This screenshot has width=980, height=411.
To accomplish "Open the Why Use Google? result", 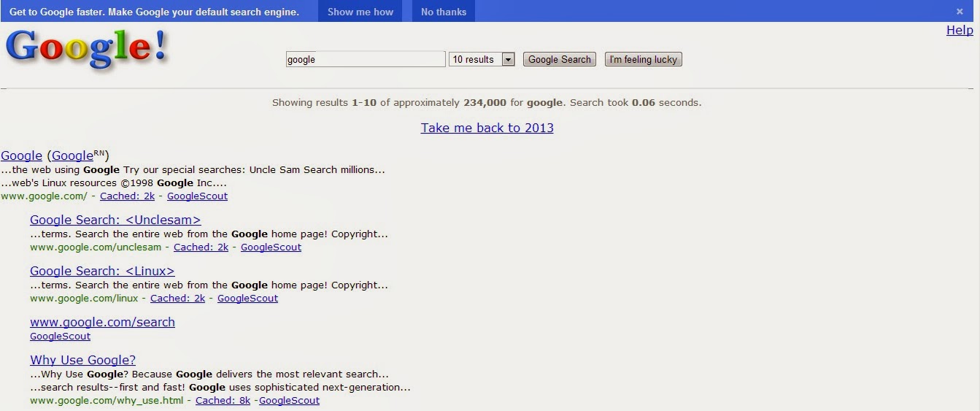I will click(82, 360).
